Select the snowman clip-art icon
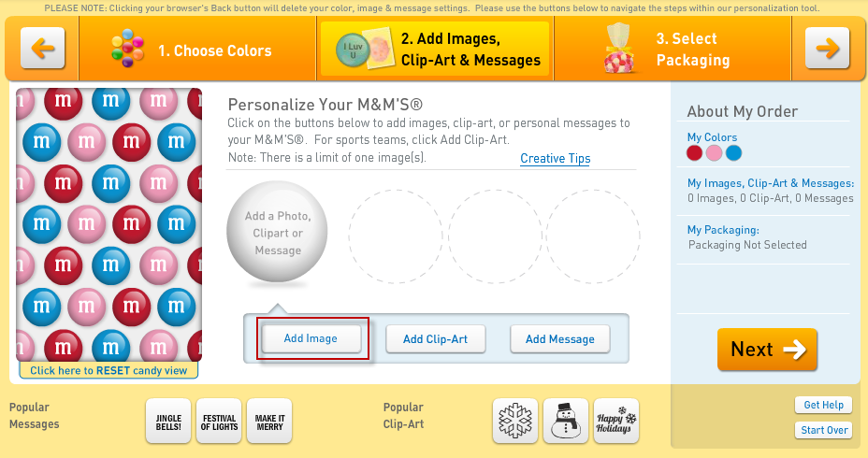The width and height of the screenshot is (868, 458). (566, 421)
